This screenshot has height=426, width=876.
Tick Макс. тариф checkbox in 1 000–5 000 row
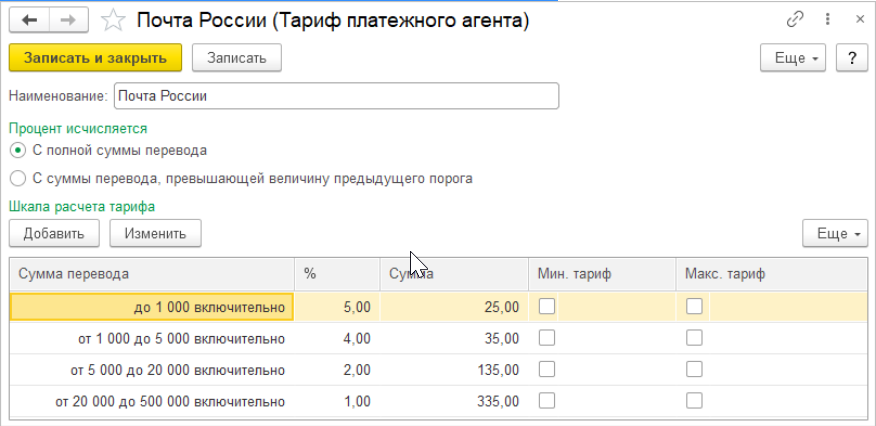pos(694,338)
